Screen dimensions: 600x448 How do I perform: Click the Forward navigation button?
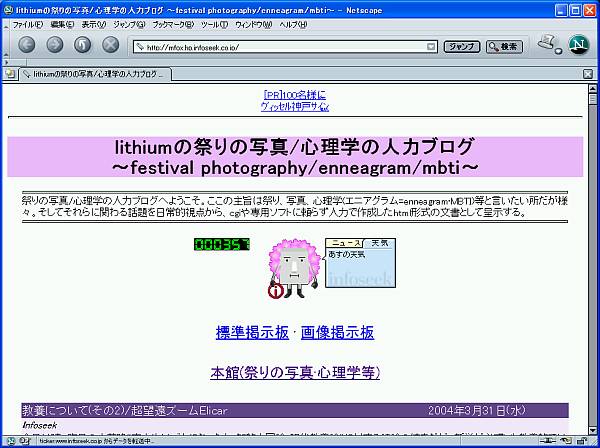pos(54,45)
